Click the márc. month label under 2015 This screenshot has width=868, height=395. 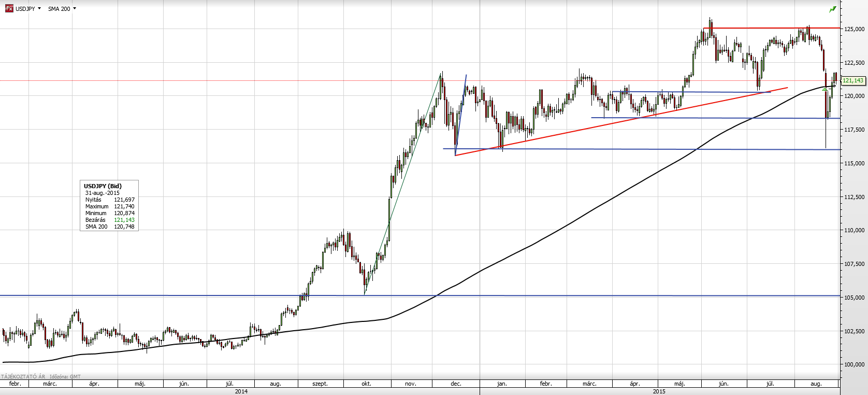589,384
